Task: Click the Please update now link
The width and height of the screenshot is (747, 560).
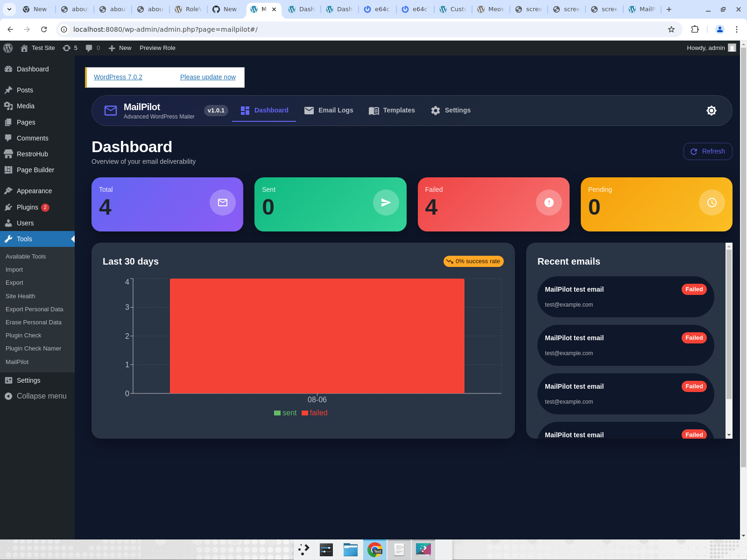Action: click(x=208, y=77)
